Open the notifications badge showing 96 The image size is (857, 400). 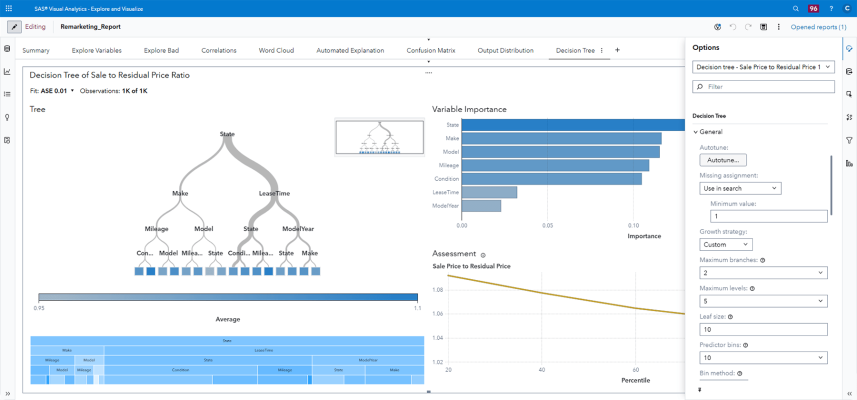813,8
